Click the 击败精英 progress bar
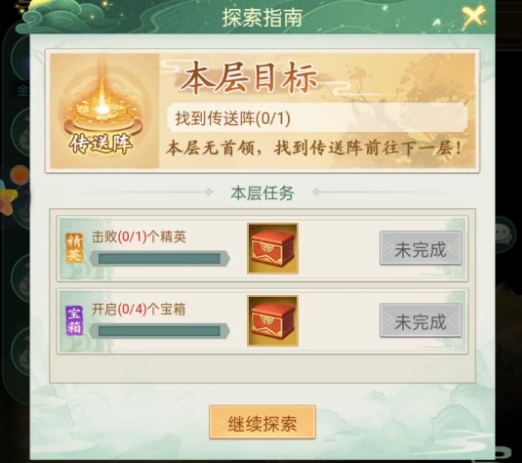 point(159,259)
